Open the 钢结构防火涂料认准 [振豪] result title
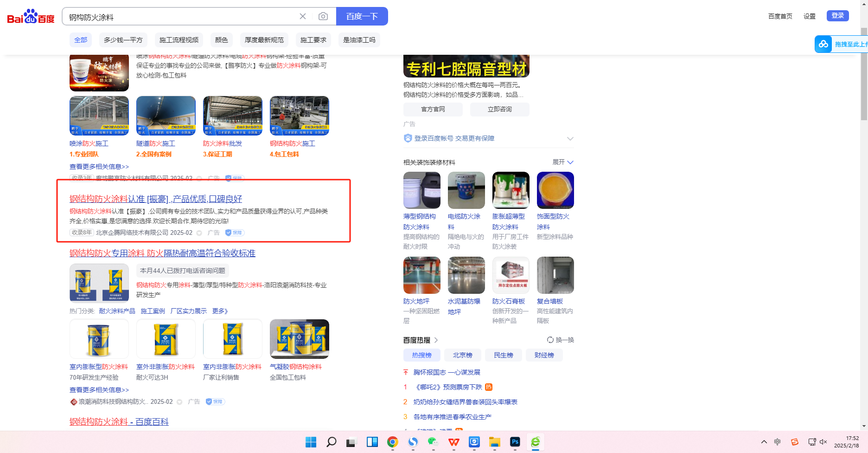This screenshot has height=453, width=868. (156, 199)
